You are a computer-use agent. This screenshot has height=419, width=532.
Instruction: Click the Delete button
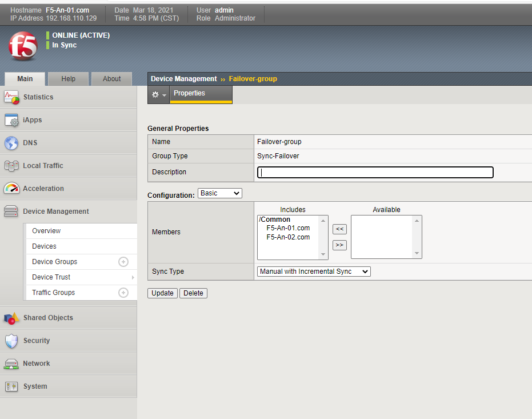click(x=193, y=293)
